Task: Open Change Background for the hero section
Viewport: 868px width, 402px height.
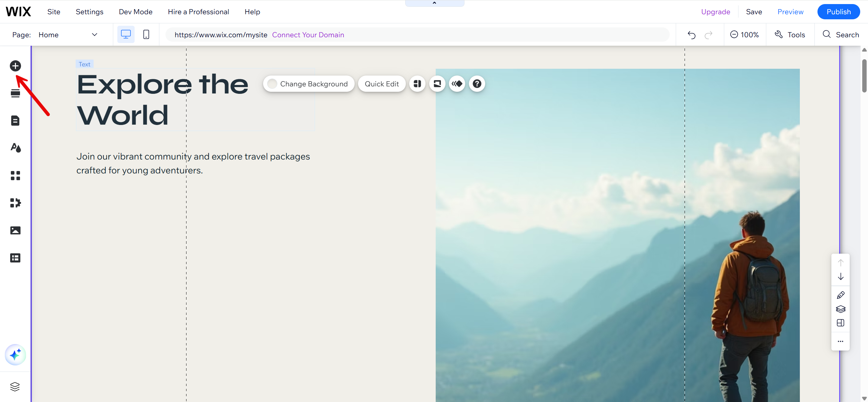Action: coord(308,84)
